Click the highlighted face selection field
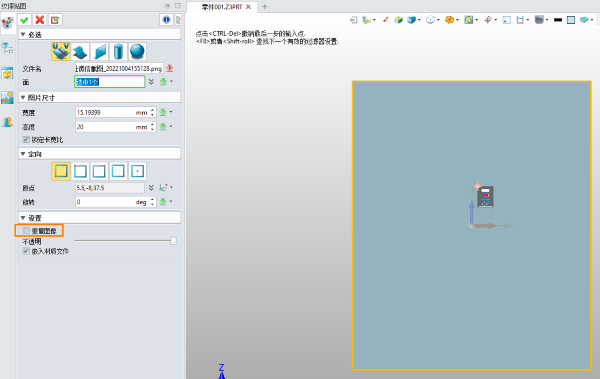Screen dimensions: 600x379 (x=109, y=82)
